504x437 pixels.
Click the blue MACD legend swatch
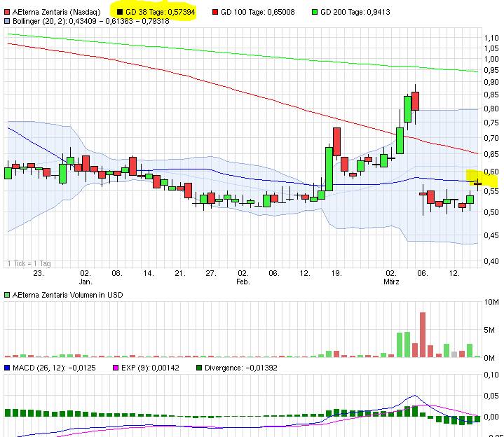7,368
